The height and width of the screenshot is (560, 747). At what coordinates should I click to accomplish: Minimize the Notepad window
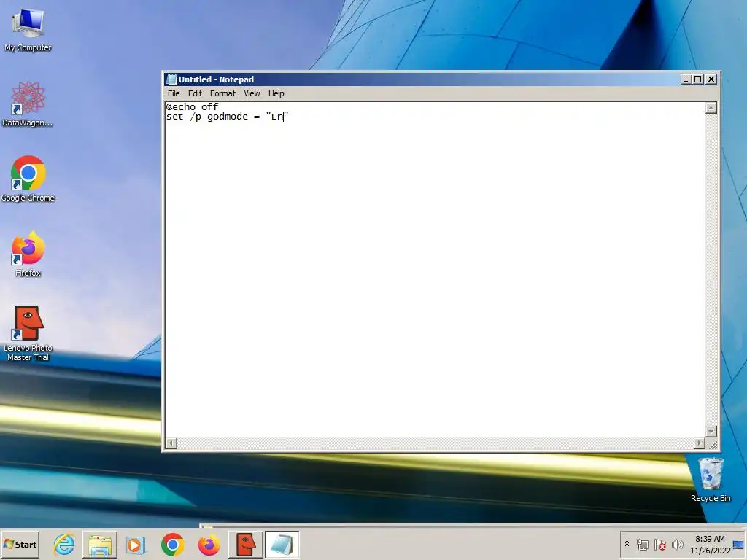pyautogui.click(x=686, y=79)
